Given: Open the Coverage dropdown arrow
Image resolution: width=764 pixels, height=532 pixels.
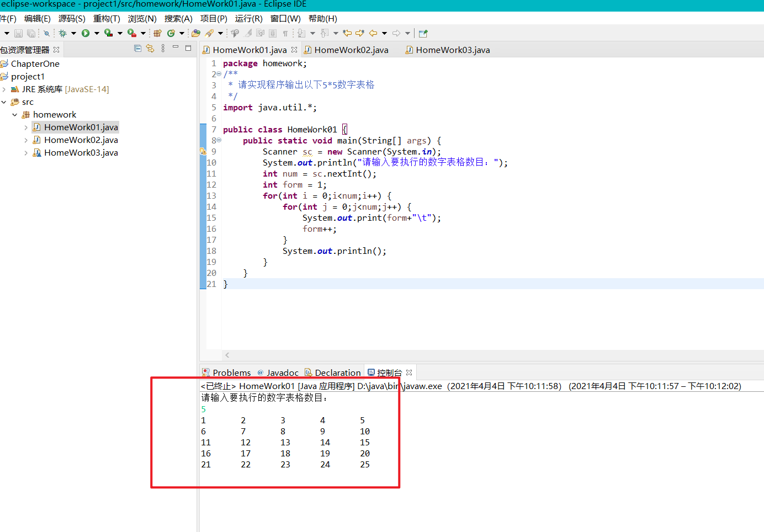Looking at the screenshot, I should tap(120, 33).
